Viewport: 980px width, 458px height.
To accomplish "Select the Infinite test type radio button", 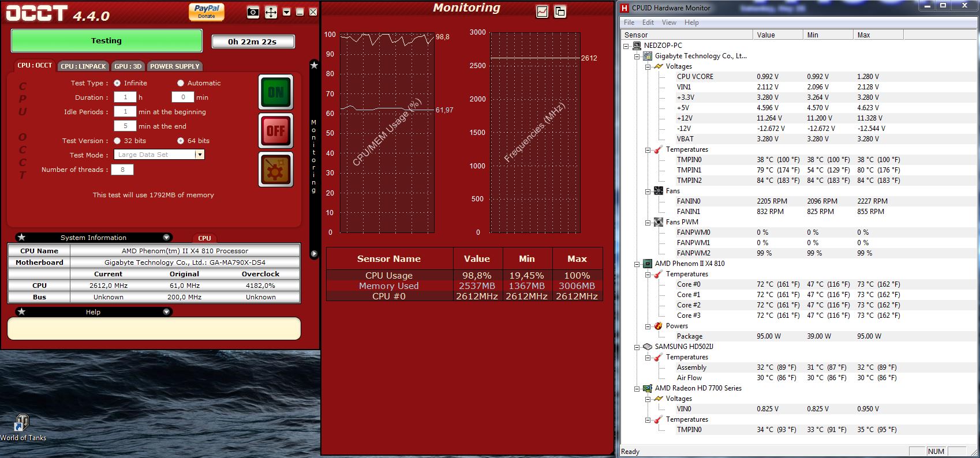I will (x=117, y=83).
